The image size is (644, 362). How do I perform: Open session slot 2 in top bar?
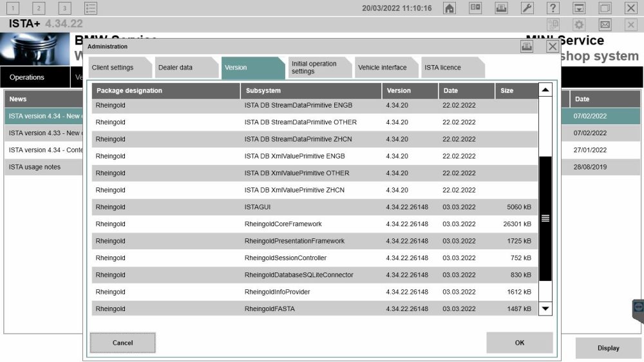pos(39,8)
